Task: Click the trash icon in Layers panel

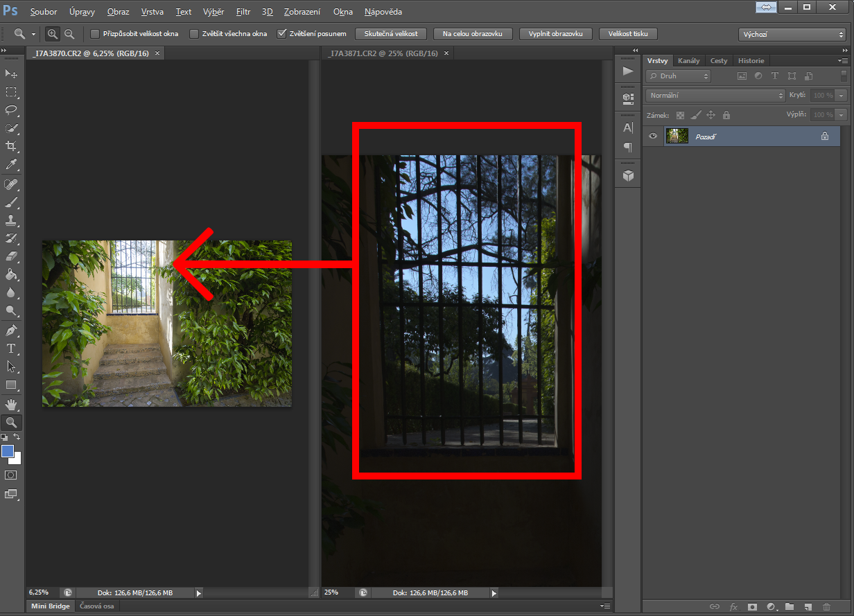Action: (x=826, y=606)
